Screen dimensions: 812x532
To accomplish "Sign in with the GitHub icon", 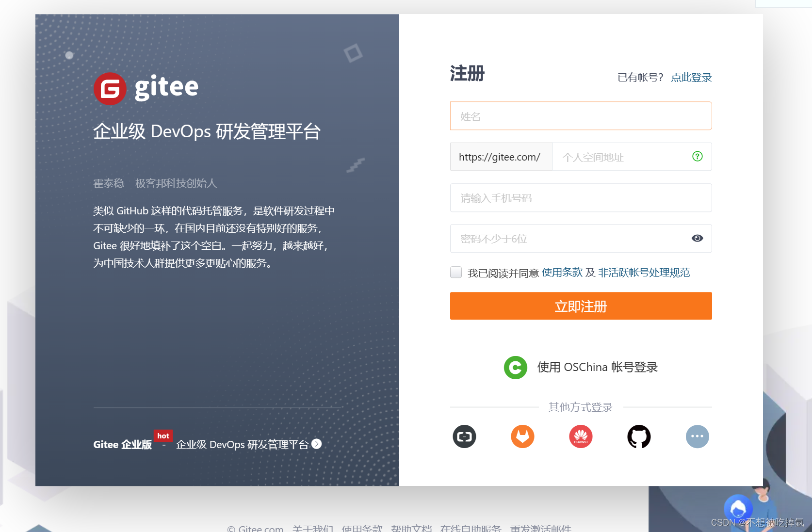I will click(639, 436).
